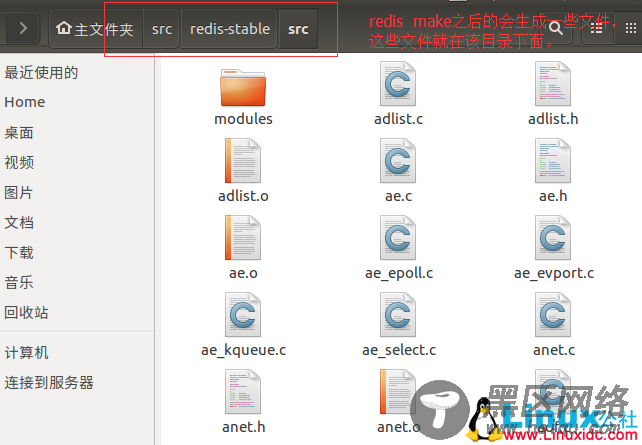Select the adlist.h header file icon
The width and height of the screenshot is (642, 445).
click(553, 84)
